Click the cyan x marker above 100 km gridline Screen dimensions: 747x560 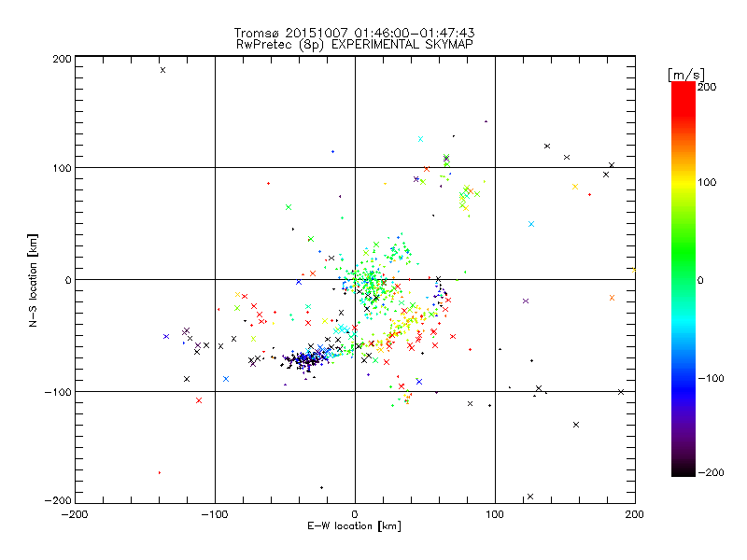421,138
